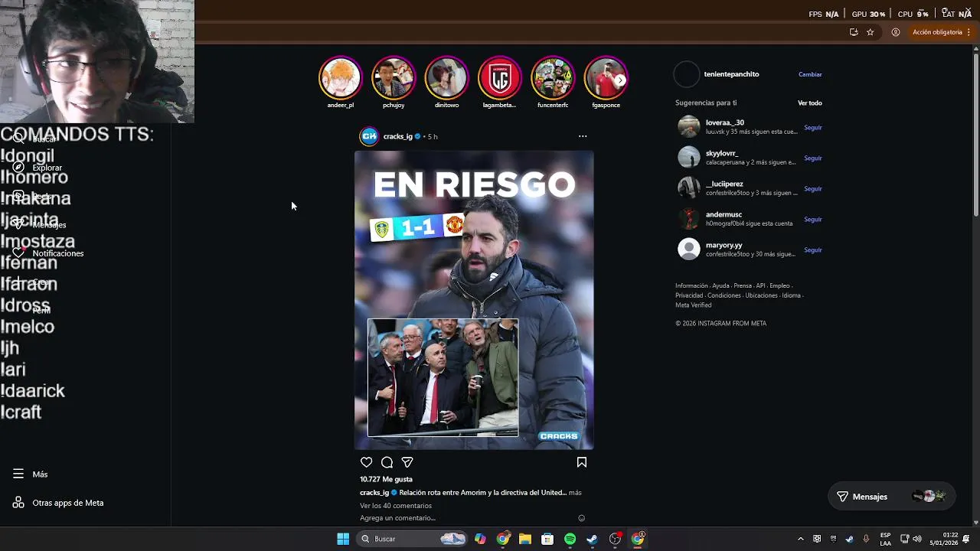Follow andermusc
Image resolution: width=980 pixels, height=551 pixels.
pos(813,220)
